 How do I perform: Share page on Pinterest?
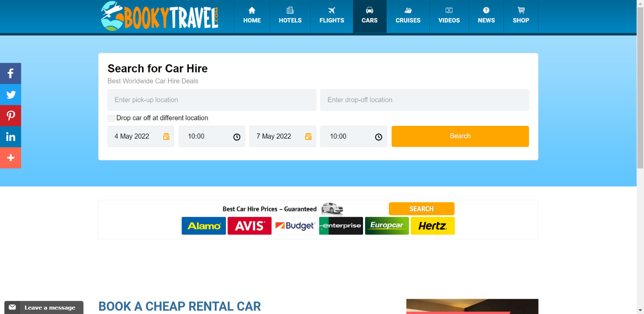coord(10,116)
